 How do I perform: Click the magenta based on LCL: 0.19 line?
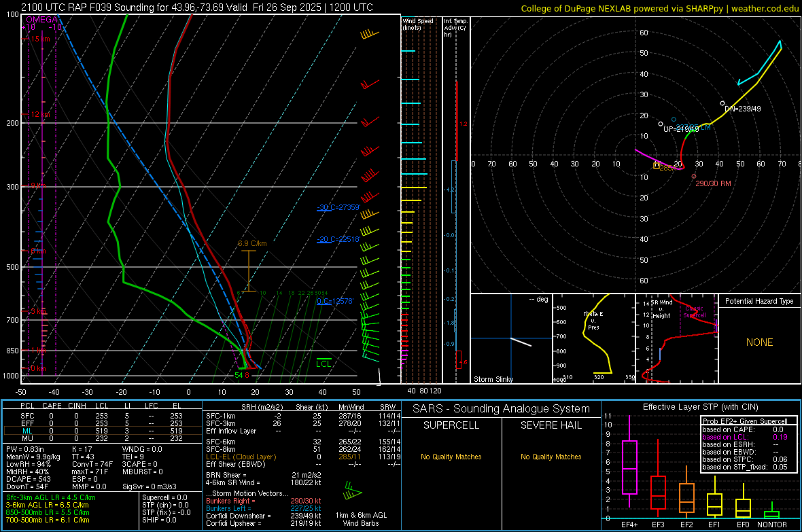coord(745,437)
